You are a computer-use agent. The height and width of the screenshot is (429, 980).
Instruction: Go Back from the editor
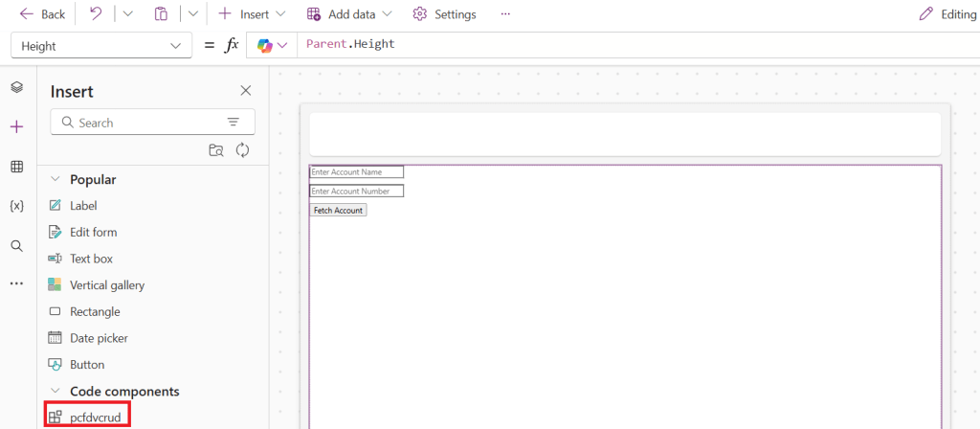coord(42,14)
